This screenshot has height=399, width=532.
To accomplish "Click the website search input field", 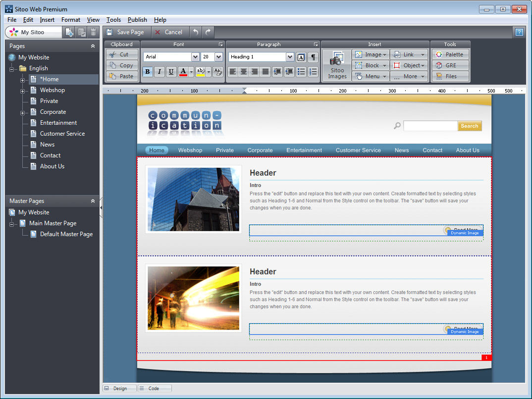I will 430,126.
